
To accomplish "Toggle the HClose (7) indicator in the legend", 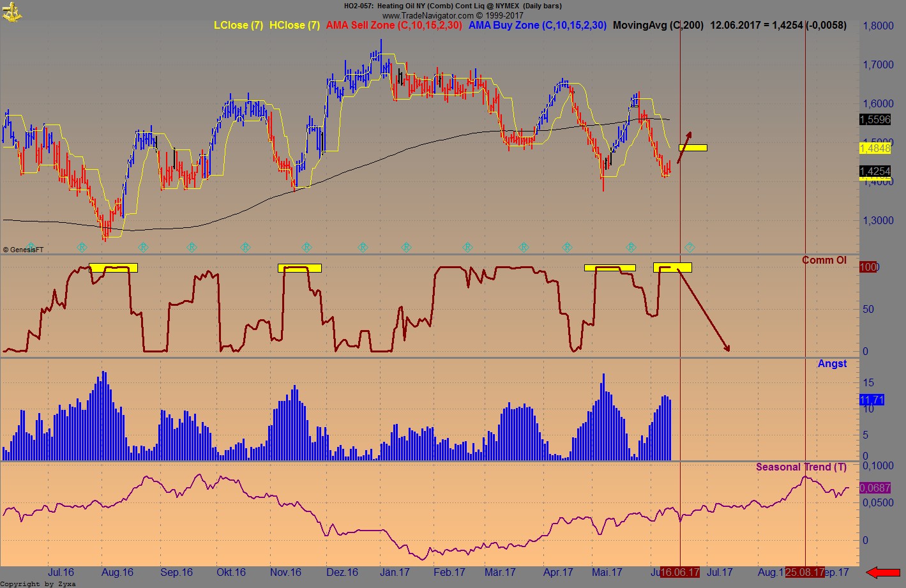I will [294, 26].
